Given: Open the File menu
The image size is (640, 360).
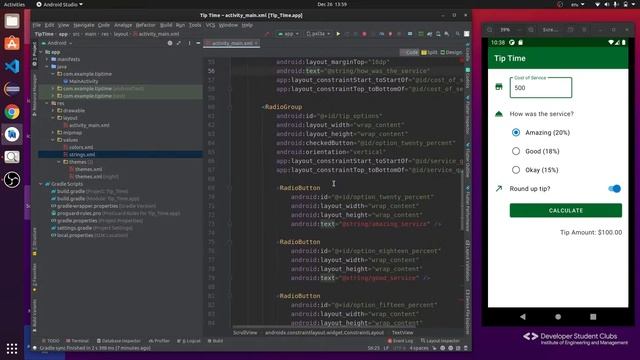Looking at the screenshot, I should [37, 25].
